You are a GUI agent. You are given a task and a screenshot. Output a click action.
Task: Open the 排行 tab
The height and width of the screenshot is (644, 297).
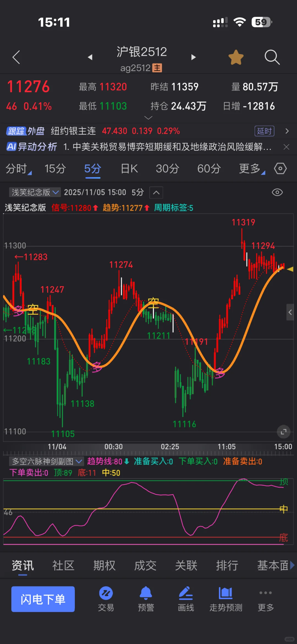pyautogui.click(x=227, y=566)
